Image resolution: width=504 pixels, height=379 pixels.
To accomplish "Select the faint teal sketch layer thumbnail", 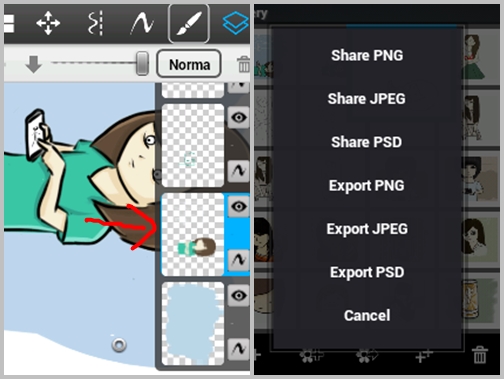I will (x=193, y=146).
